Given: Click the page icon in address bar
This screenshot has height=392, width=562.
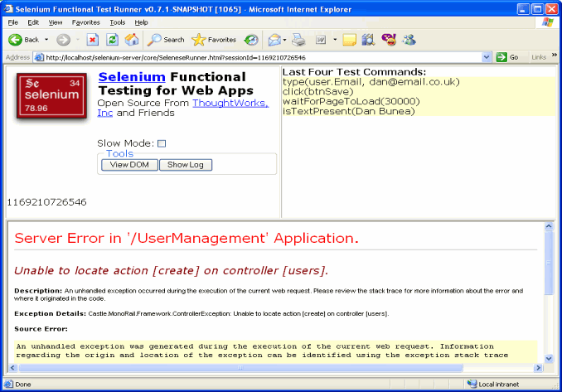Looking at the screenshot, I should tap(39, 57).
